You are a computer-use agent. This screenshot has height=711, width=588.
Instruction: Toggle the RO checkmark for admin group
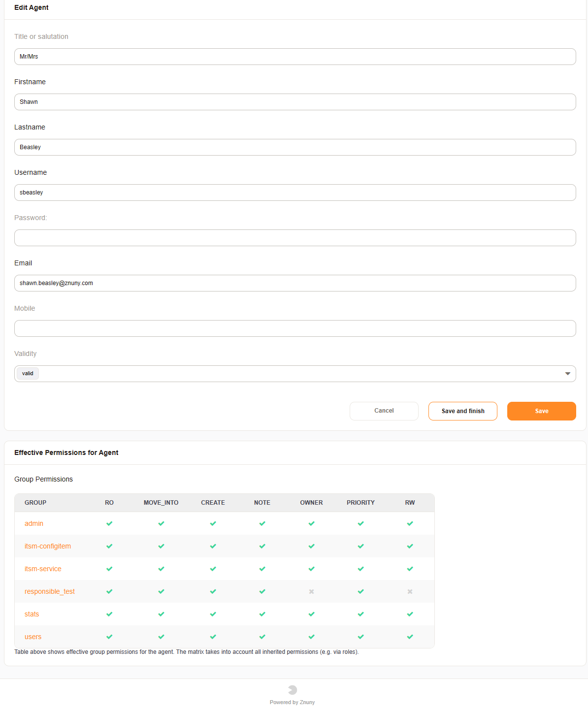[109, 523]
